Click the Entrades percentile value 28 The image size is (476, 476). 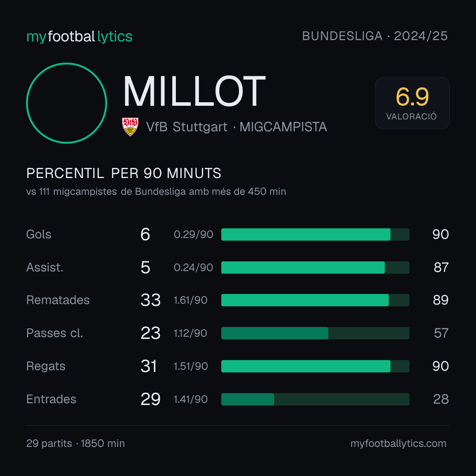tap(441, 399)
